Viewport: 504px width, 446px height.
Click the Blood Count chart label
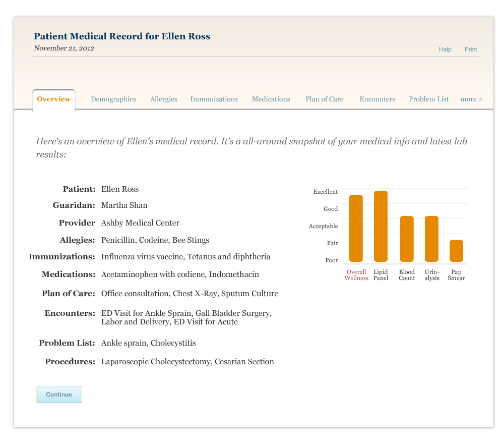pos(407,275)
